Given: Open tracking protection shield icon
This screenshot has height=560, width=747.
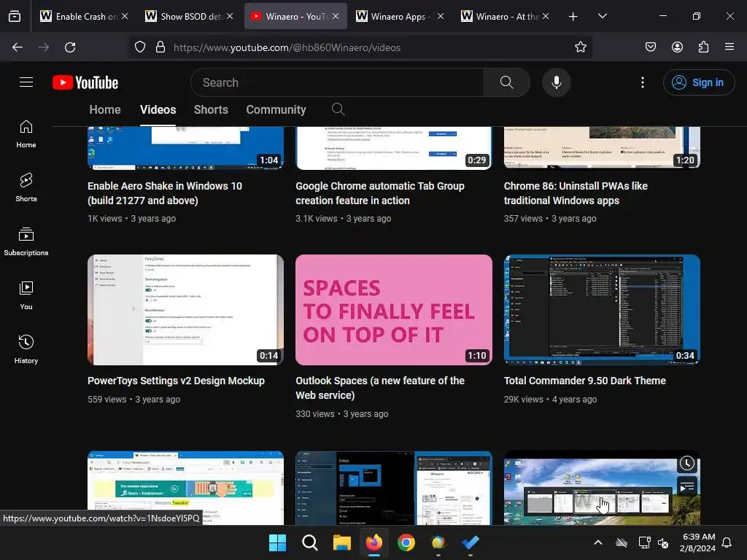Looking at the screenshot, I should [139, 47].
